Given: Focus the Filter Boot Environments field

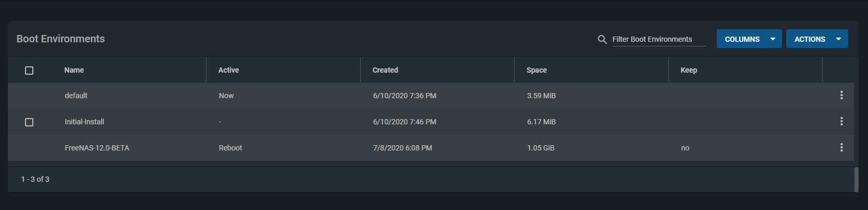Looking at the screenshot, I should point(659,39).
